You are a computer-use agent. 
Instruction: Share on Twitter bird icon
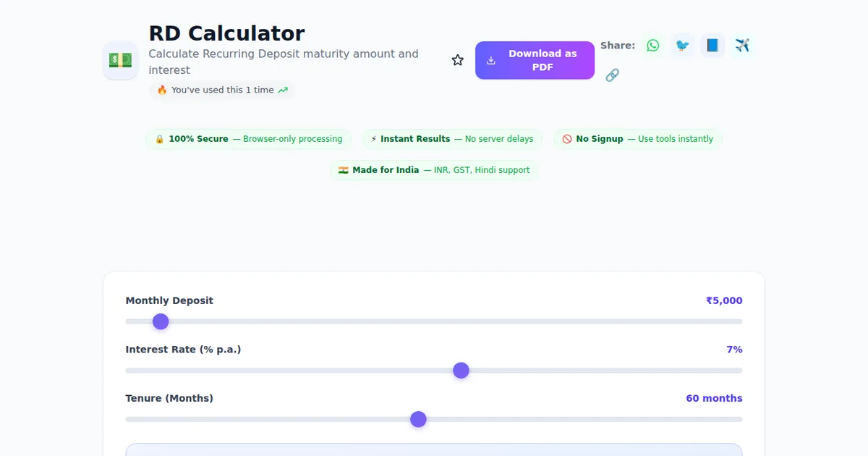click(682, 46)
